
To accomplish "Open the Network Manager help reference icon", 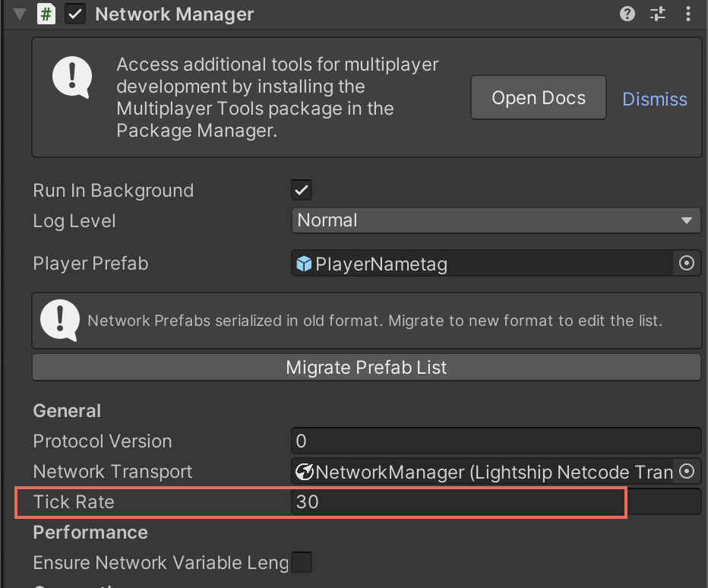I will pyautogui.click(x=627, y=14).
